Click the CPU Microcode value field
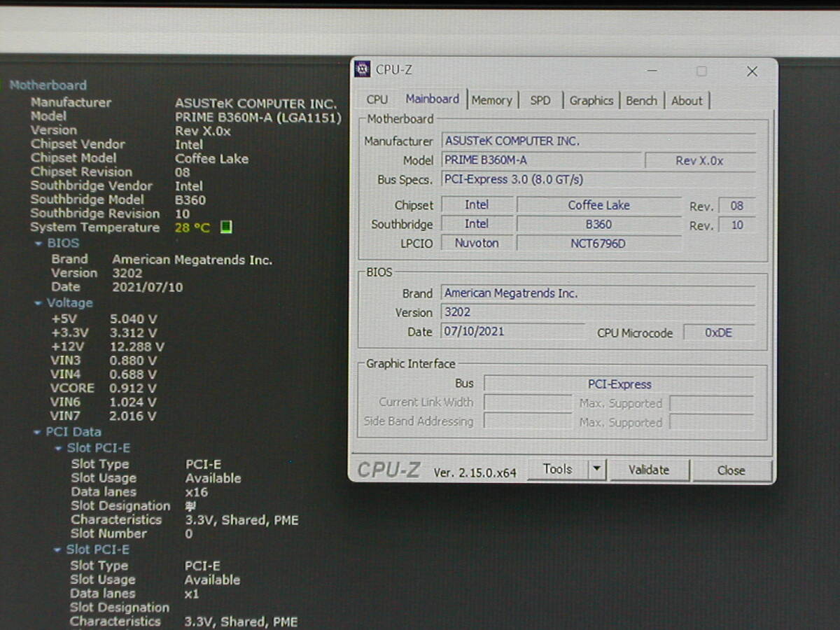Image resolution: width=840 pixels, height=630 pixels. pyautogui.click(x=718, y=332)
